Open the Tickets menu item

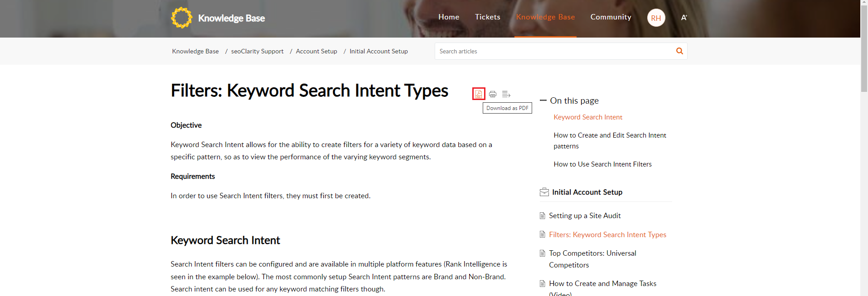[488, 17]
